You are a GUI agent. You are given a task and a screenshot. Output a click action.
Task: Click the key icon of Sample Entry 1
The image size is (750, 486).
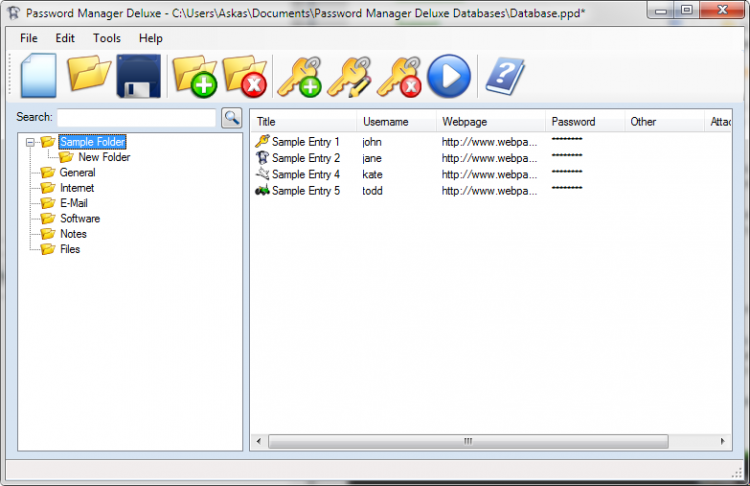coord(262,141)
